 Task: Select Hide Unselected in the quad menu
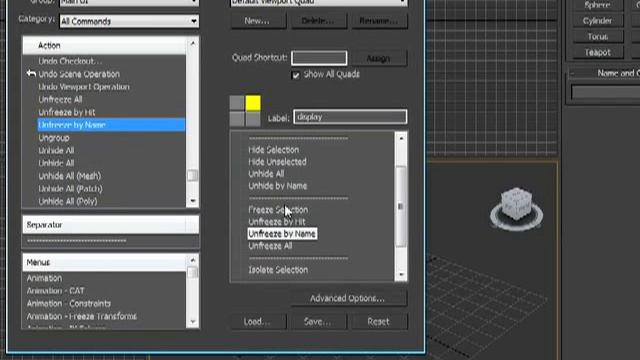pos(278,162)
